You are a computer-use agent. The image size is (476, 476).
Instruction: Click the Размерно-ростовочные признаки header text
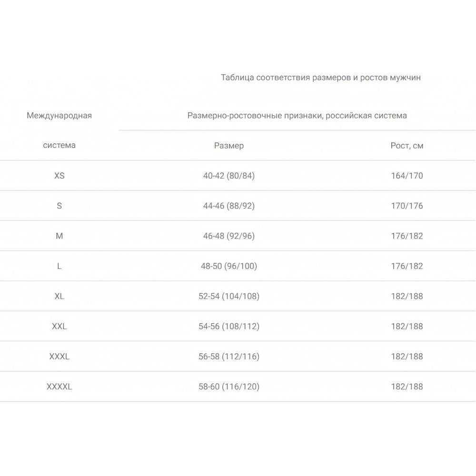255,116
